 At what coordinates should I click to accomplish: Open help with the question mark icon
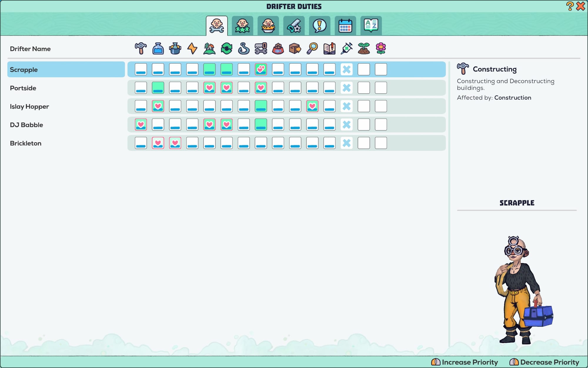click(x=570, y=6)
